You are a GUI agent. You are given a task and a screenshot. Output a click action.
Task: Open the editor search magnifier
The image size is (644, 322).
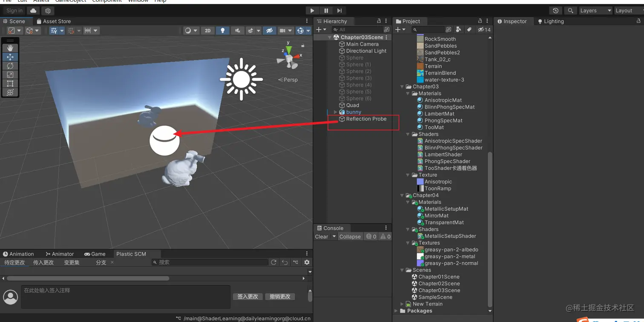tap(570, 11)
